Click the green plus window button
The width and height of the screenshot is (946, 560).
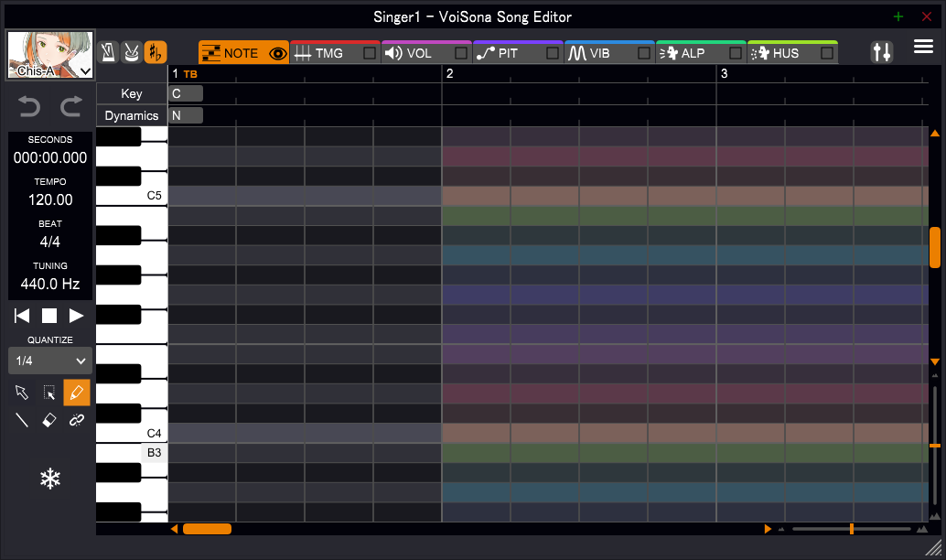pyautogui.click(x=898, y=16)
